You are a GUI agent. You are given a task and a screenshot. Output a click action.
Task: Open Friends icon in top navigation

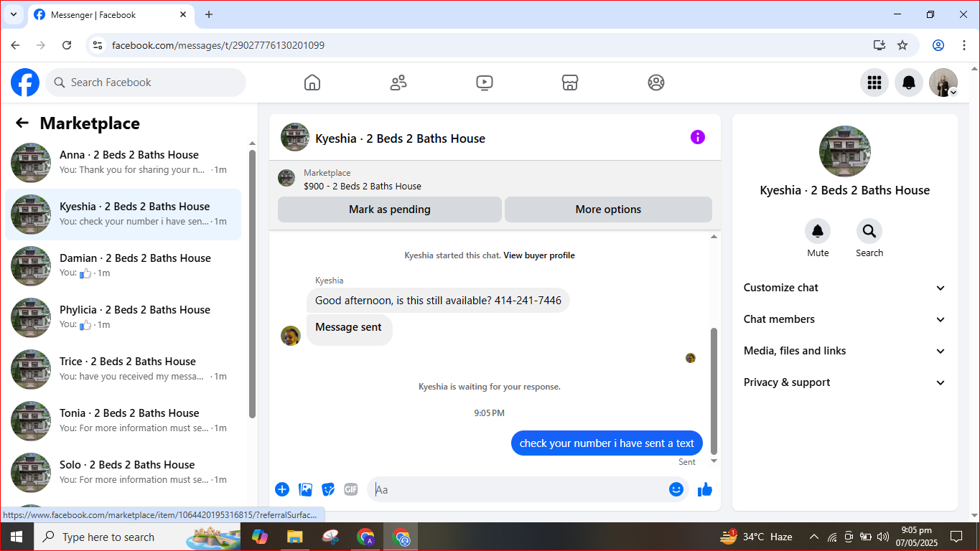(x=398, y=83)
